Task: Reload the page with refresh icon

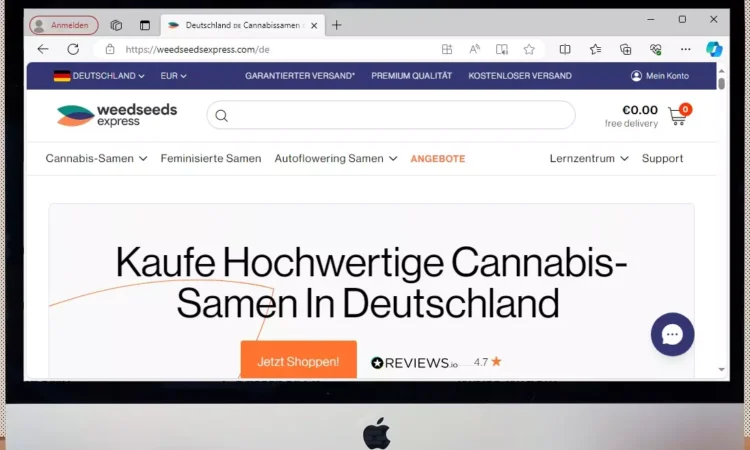Action: click(x=73, y=49)
